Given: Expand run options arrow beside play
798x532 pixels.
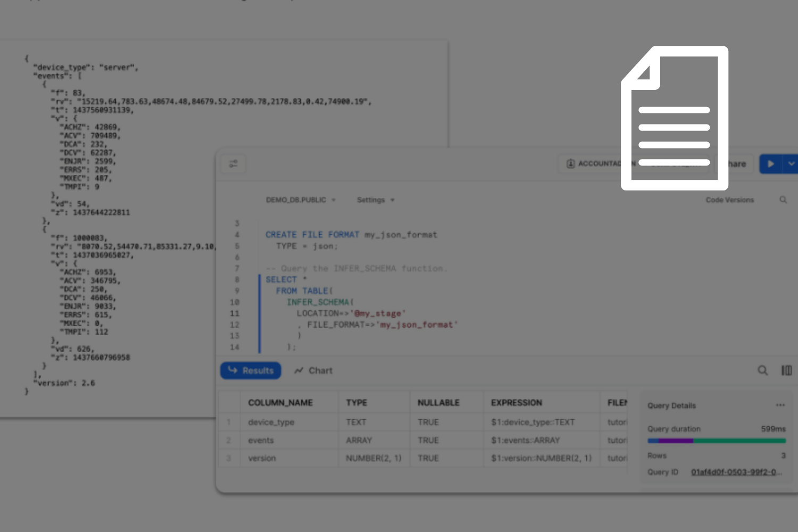Looking at the screenshot, I should pos(791,164).
